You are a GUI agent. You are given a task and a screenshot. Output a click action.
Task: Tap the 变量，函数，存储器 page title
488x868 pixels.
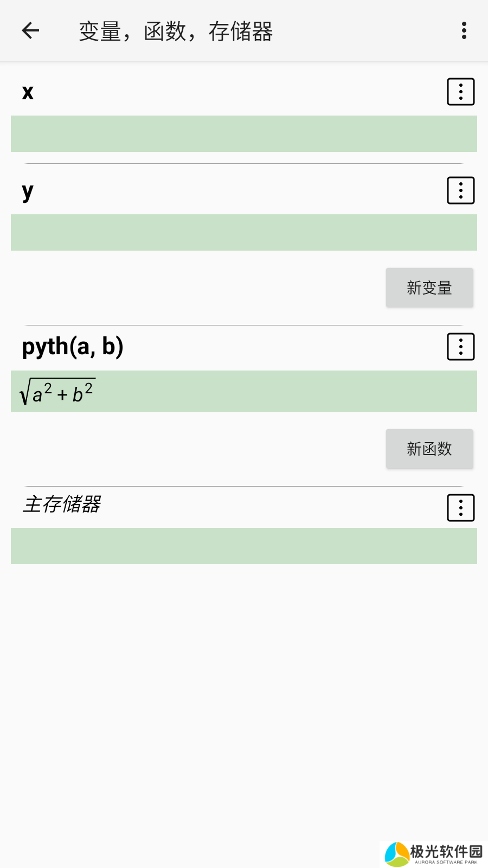(x=176, y=31)
